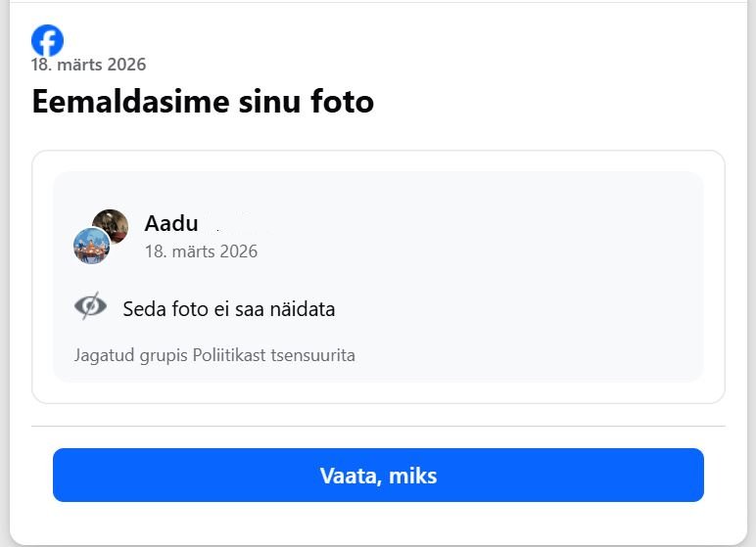Click the notification date below Facebook logo
Image resolution: width=756 pixels, height=547 pixels.
point(88,66)
